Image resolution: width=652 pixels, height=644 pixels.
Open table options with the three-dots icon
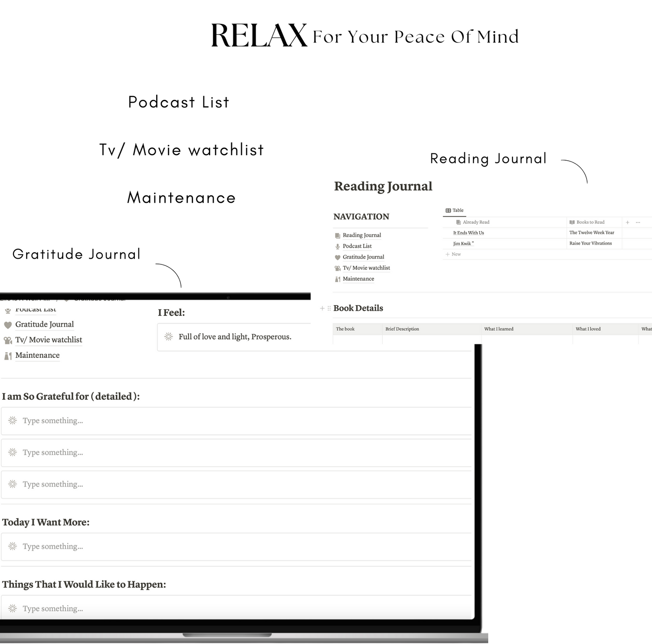pos(638,222)
